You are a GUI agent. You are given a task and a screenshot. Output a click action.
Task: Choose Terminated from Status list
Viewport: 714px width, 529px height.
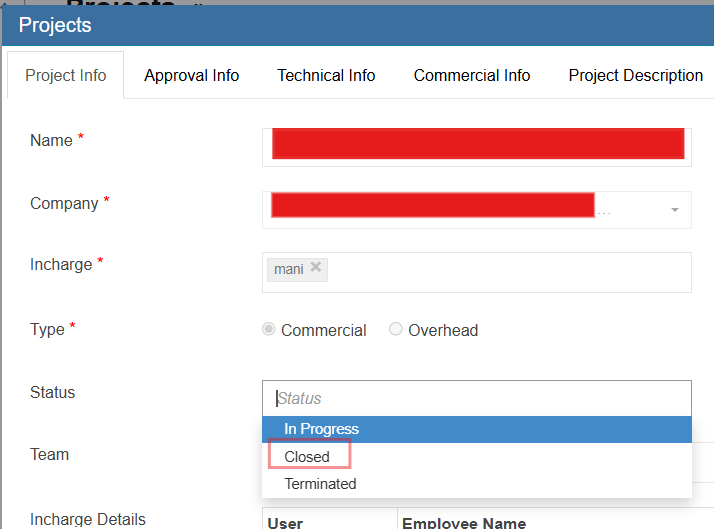(x=320, y=484)
